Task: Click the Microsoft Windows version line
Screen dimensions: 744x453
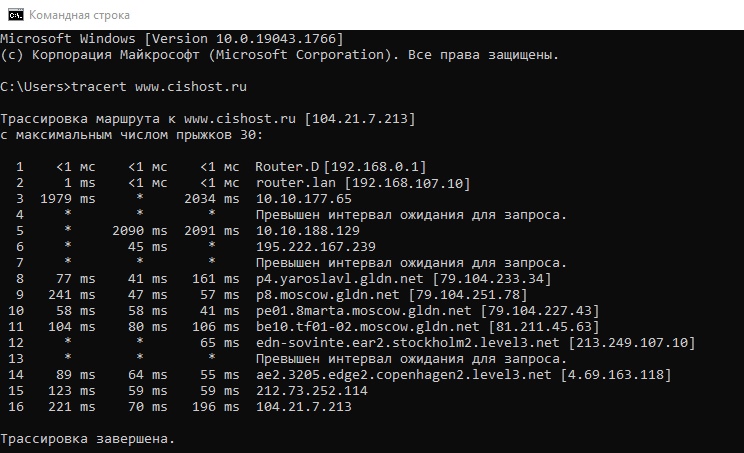Action: click(x=172, y=37)
